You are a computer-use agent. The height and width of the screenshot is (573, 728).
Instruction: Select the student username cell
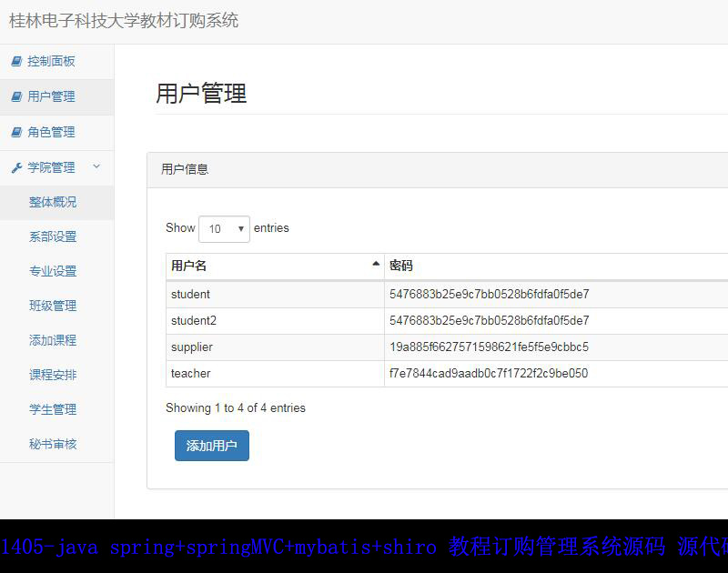click(x=275, y=294)
